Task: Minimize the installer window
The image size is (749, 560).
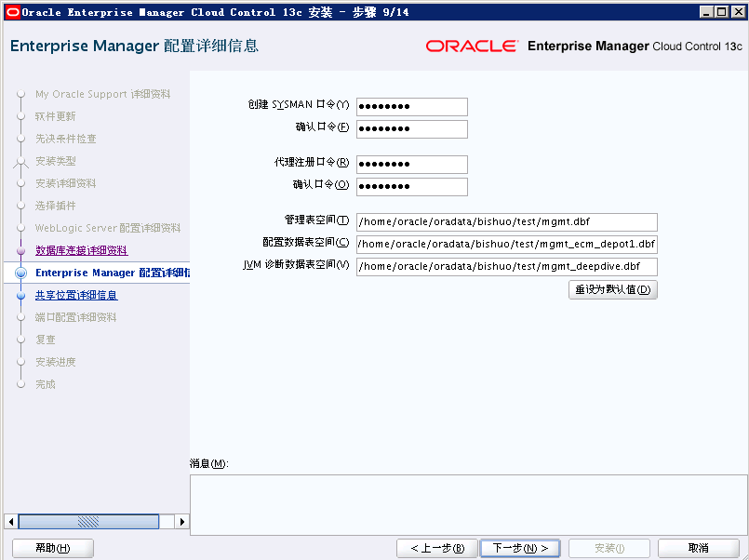Action: coord(707,12)
